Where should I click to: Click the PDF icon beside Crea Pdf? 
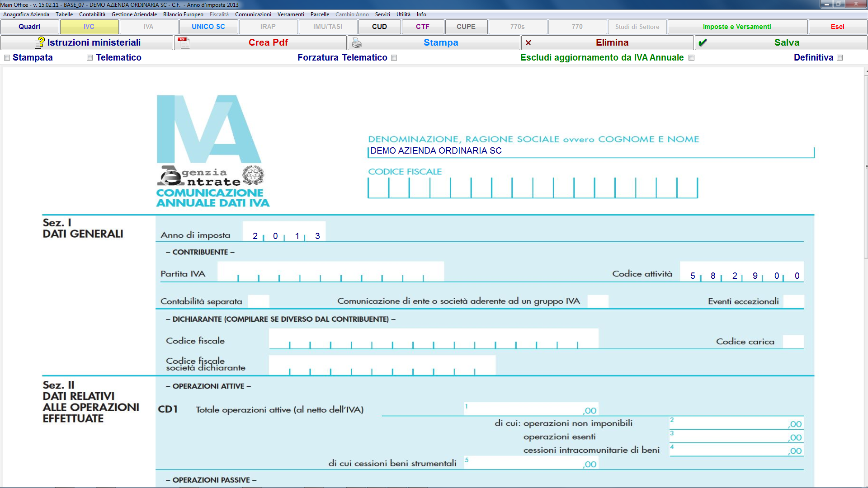coord(184,43)
